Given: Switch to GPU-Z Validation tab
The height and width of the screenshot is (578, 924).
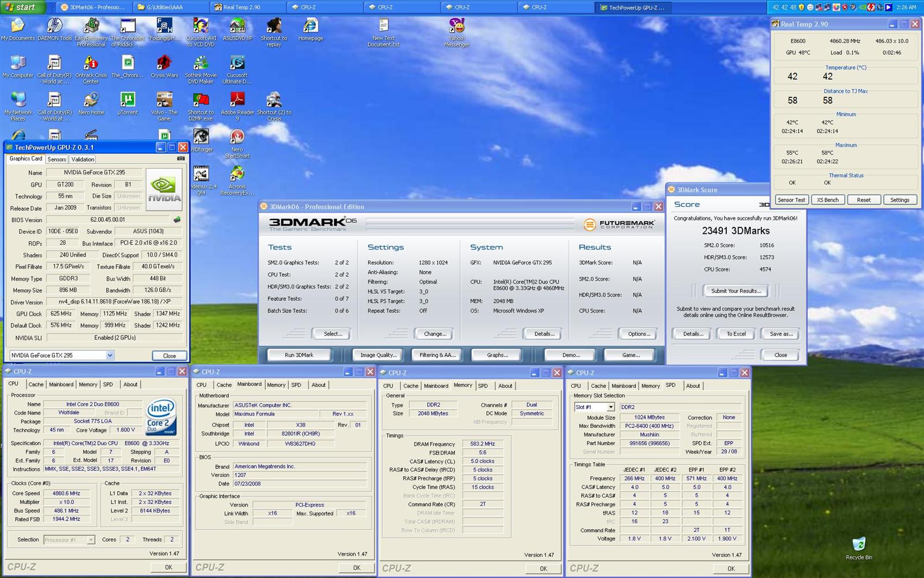Looking at the screenshot, I should [x=83, y=159].
